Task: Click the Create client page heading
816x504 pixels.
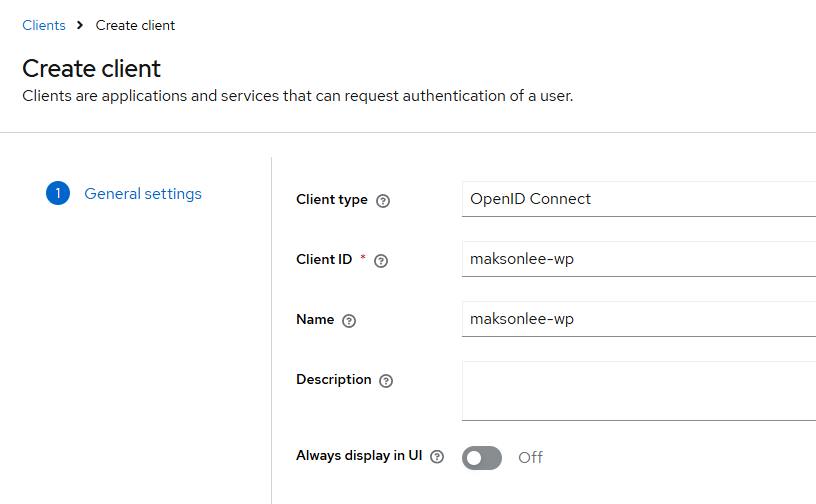Action: point(92,69)
